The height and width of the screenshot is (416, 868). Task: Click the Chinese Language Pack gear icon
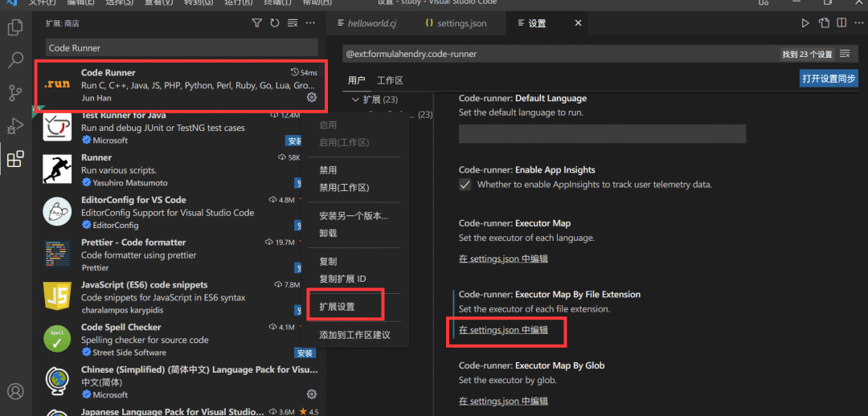[312, 394]
